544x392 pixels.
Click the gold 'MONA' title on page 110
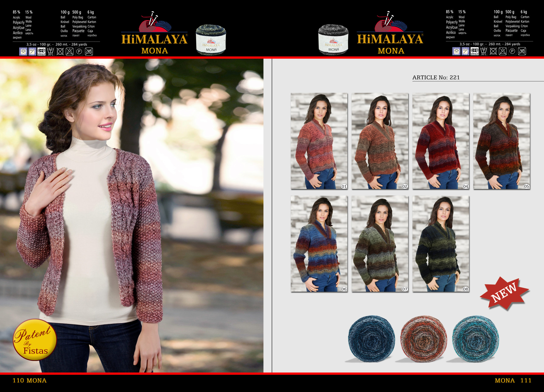155,51
